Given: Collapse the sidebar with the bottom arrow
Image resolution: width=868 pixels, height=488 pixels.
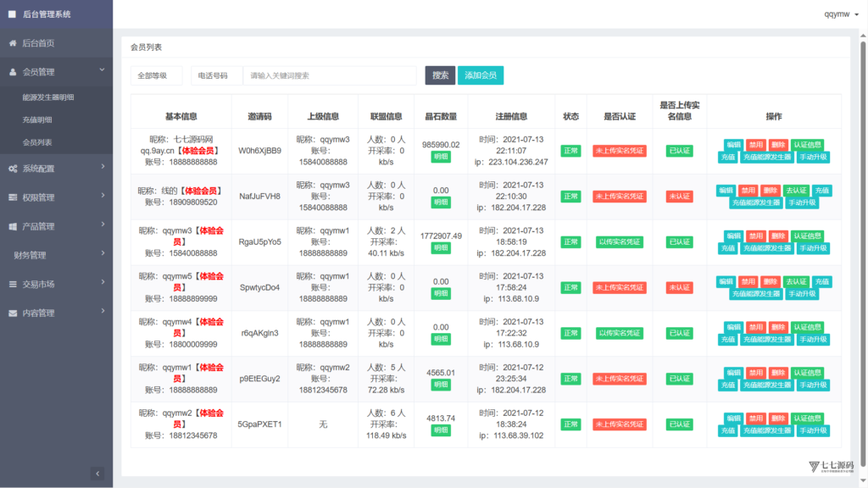Looking at the screenshot, I should tap(97, 474).
